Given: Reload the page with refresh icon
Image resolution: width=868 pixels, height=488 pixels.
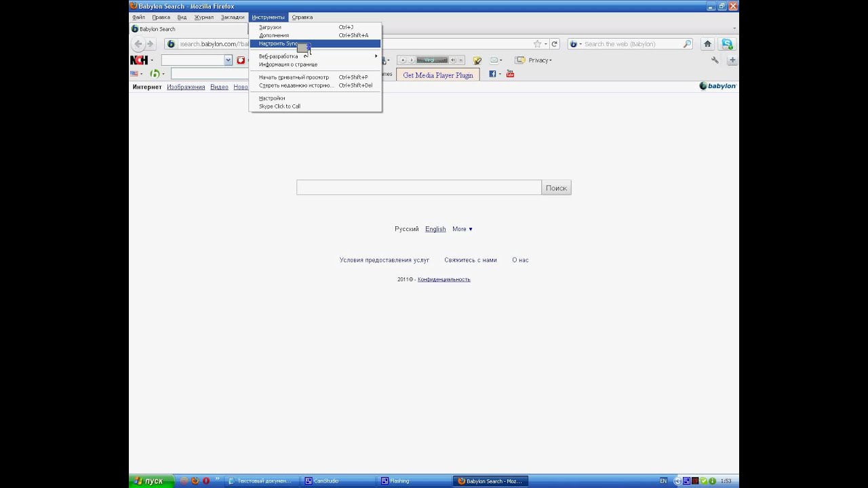Looking at the screenshot, I should 554,44.
